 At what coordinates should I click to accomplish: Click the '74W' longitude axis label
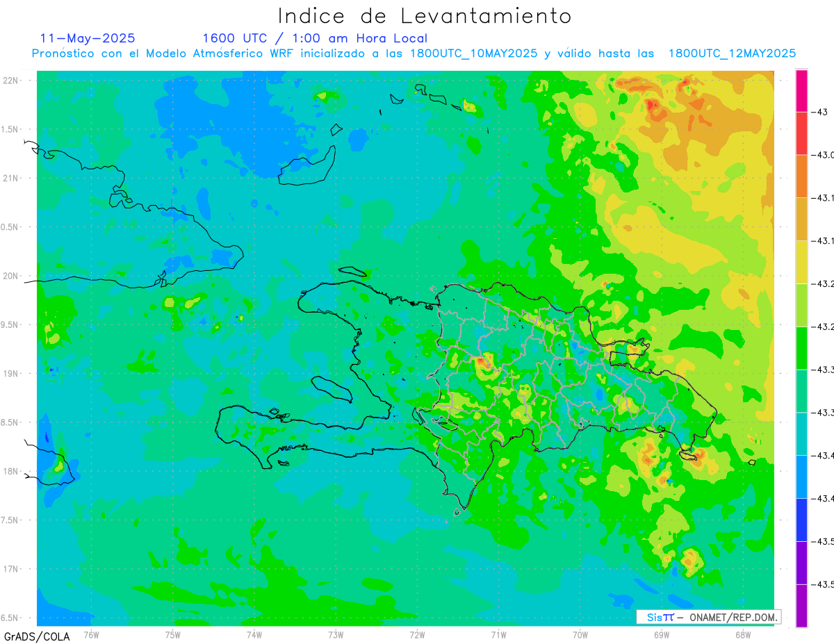254,634
